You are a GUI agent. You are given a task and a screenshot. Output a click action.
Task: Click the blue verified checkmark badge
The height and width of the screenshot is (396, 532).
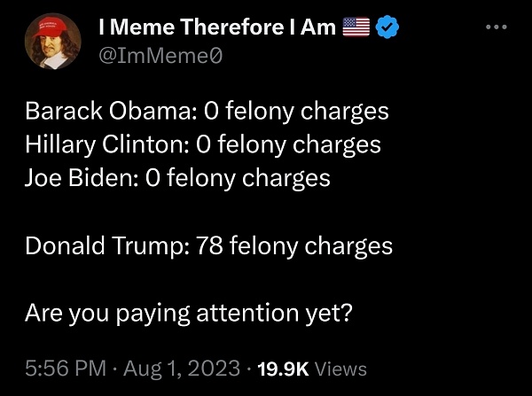click(387, 27)
